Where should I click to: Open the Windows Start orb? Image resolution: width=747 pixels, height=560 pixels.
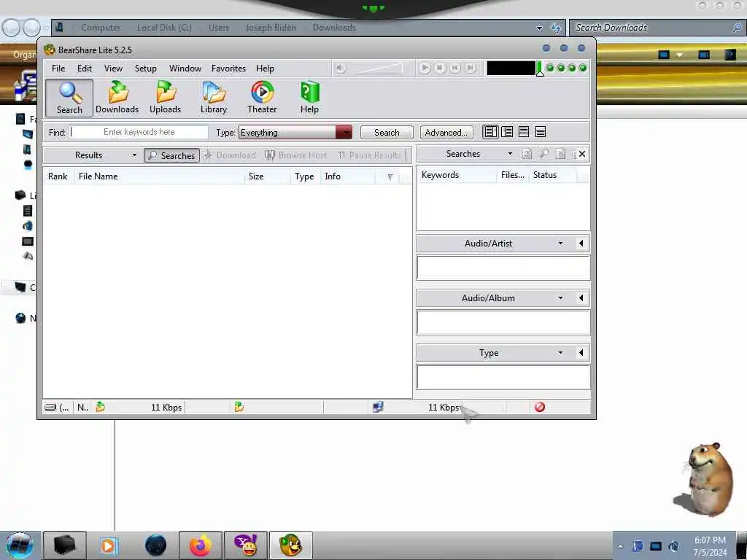(19, 545)
